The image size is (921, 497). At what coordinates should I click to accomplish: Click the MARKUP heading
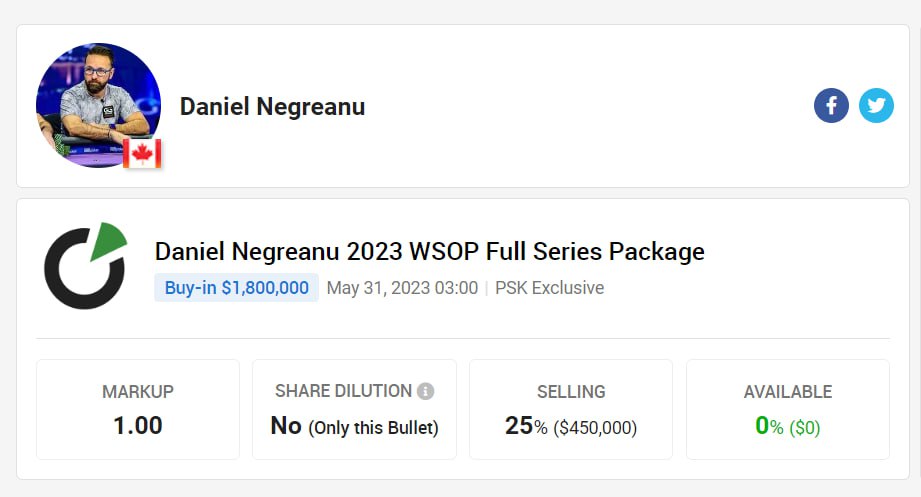(138, 392)
